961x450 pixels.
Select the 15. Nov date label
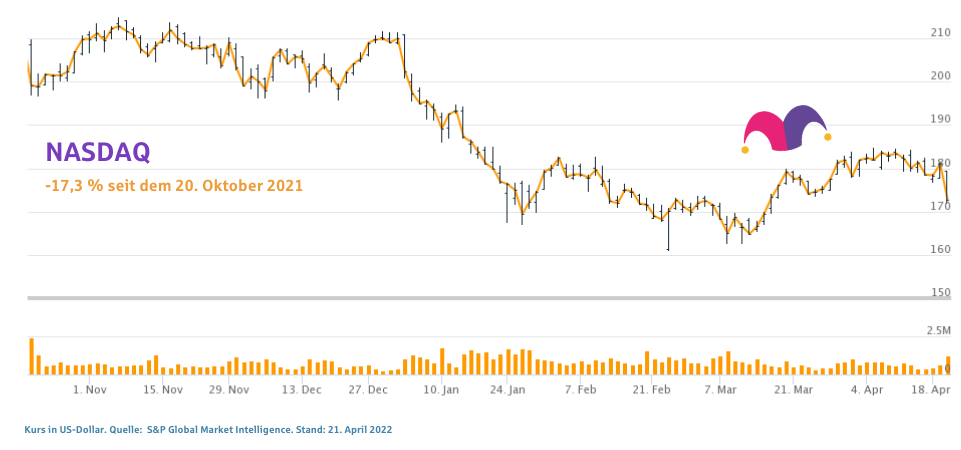coord(164,389)
